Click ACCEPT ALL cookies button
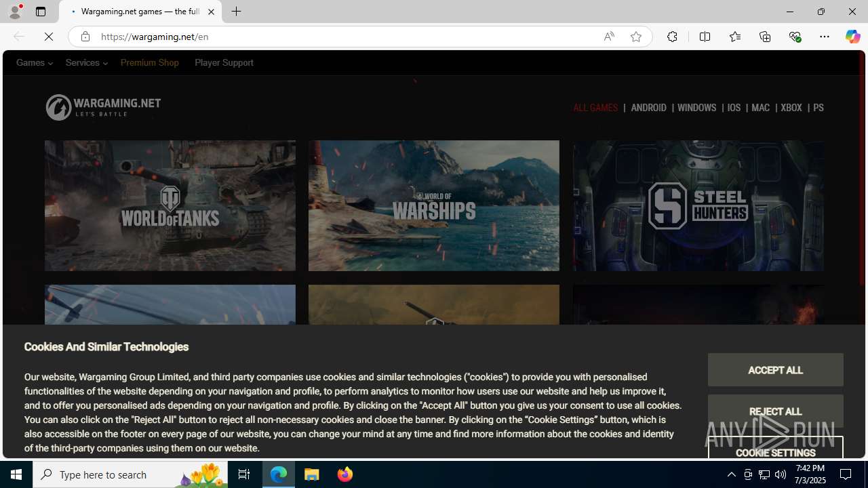The height and width of the screenshot is (488, 868). click(775, 370)
